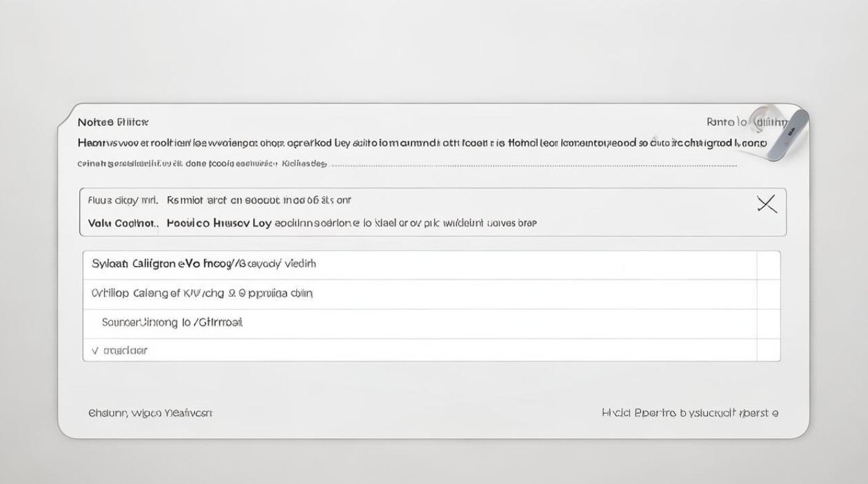868x484 pixels.
Task: Click the bold 'Poovico Hiusov Loy' text
Action: [x=218, y=223]
